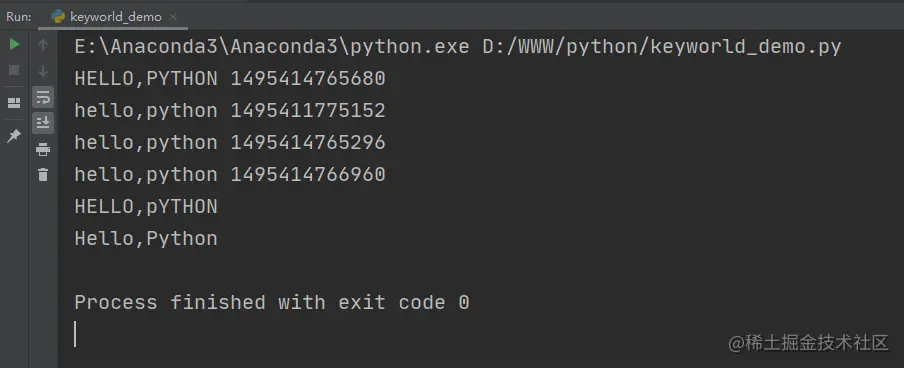Click the HELLO,PYTHON 1495414765680 output line
The width and height of the screenshot is (904, 368).
pos(230,78)
